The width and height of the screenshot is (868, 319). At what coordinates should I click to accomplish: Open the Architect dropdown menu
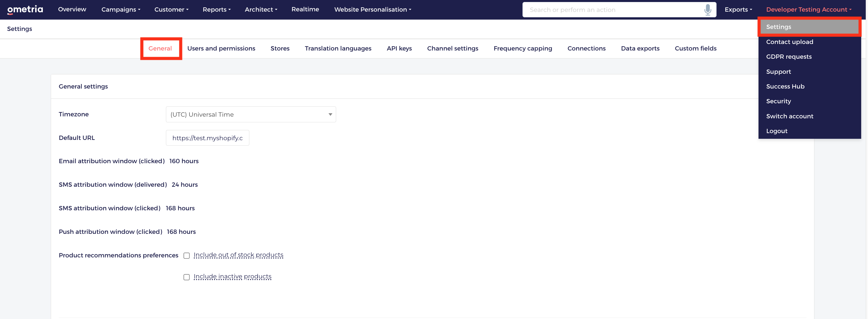(x=261, y=9)
